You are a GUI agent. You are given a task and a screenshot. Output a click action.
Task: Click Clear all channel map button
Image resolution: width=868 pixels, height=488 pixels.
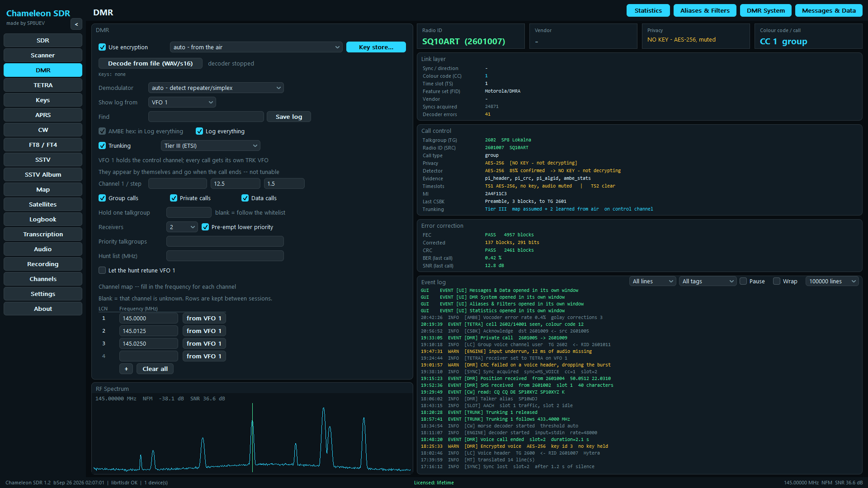pos(155,369)
